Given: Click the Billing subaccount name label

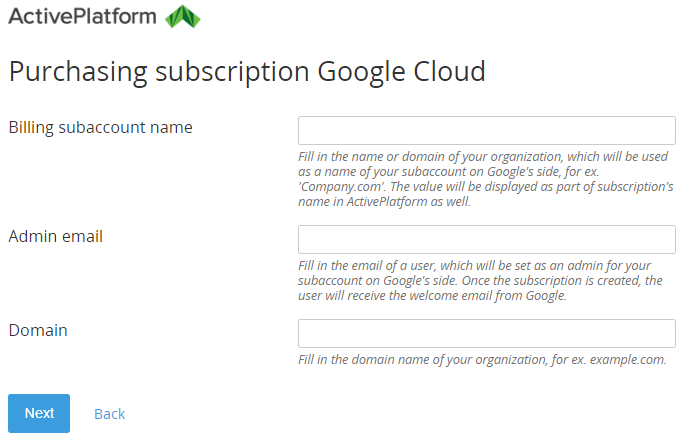Looking at the screenshot, I should pos(100,127).
